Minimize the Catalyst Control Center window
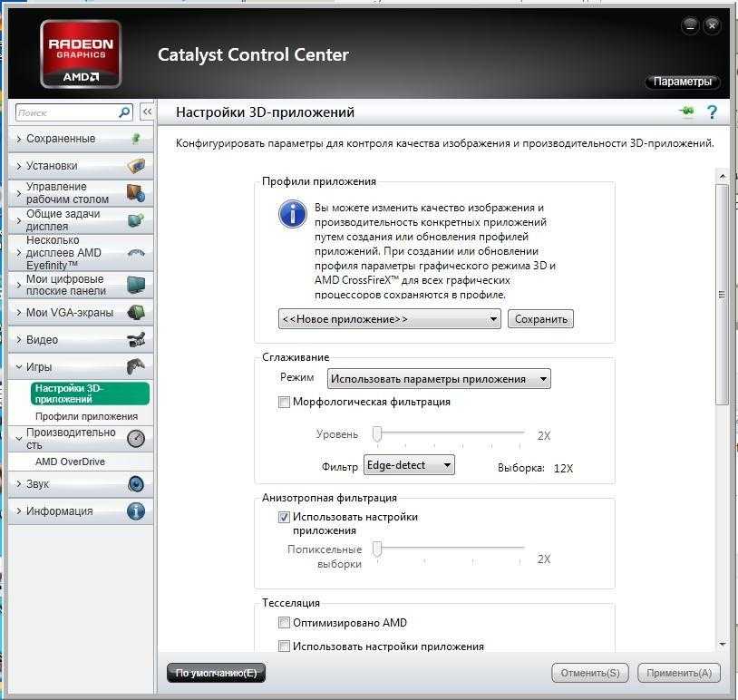 (691, 25)
